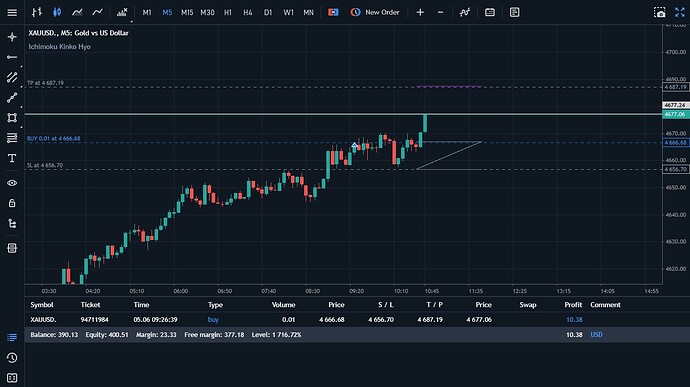690x387 pixels.
Task: Click the New Order button
Action: point(375,12)
